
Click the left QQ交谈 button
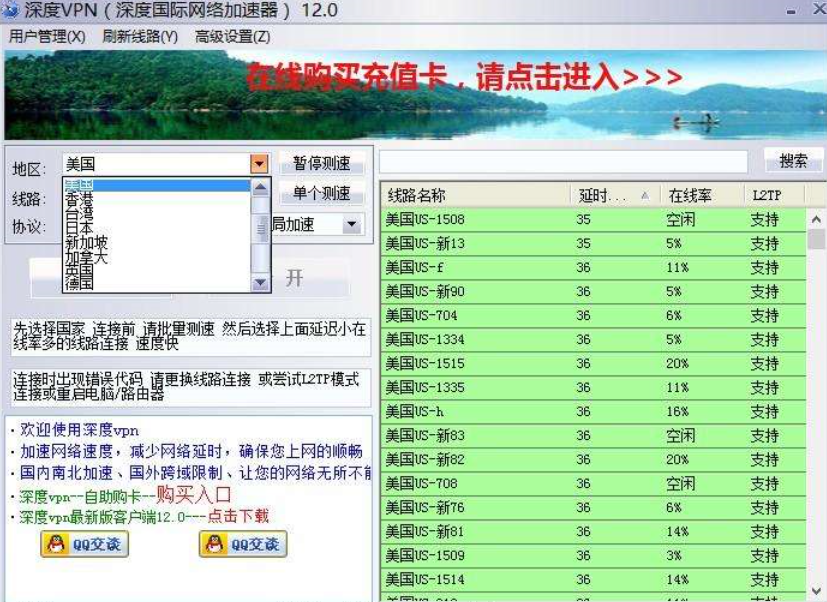point(84,544)
